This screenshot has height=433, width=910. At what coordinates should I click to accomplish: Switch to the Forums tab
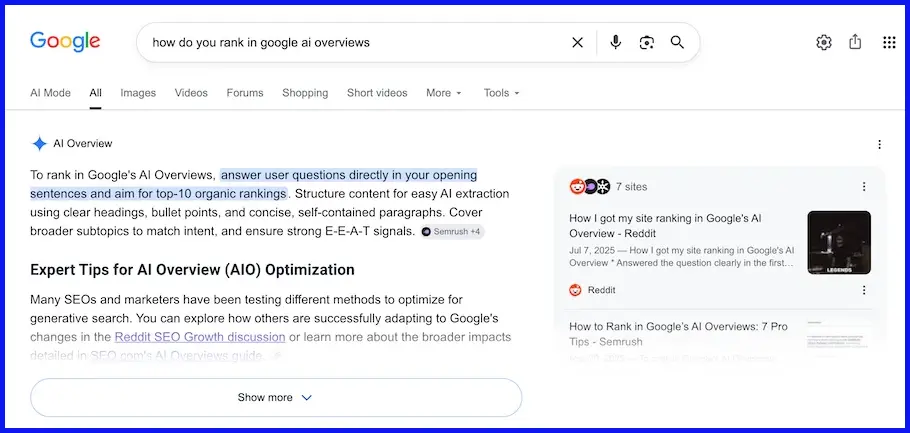[245, 93]
